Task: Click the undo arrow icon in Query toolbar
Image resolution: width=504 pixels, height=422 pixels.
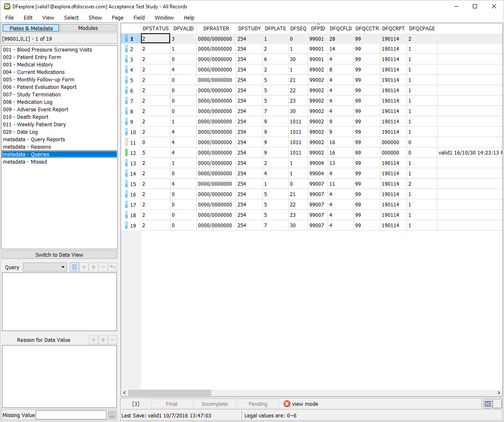Action: point(113,267)
